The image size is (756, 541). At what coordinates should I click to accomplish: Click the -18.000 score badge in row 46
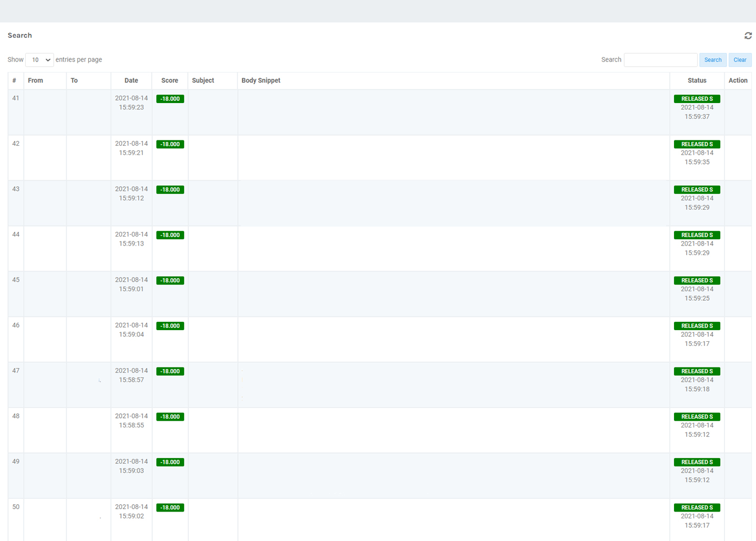[170, 326]
